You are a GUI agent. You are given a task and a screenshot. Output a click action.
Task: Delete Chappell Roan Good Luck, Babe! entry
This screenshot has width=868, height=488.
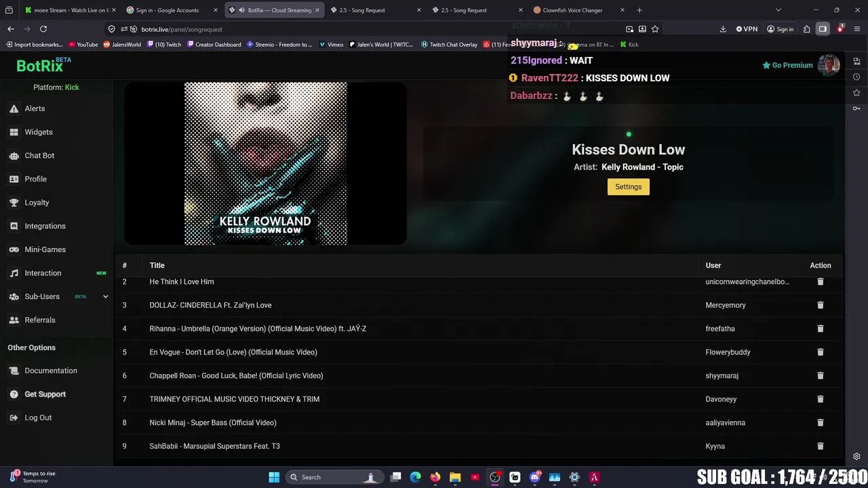coord(820,375)
